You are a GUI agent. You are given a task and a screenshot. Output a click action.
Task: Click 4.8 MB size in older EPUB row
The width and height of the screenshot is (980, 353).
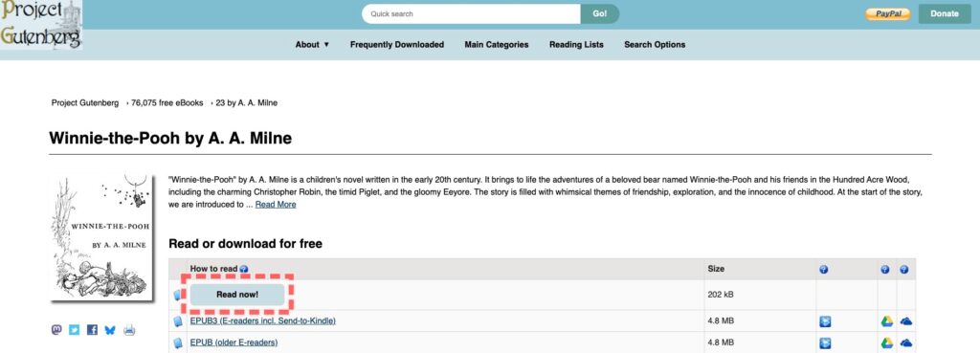click(x=721, y=342)
